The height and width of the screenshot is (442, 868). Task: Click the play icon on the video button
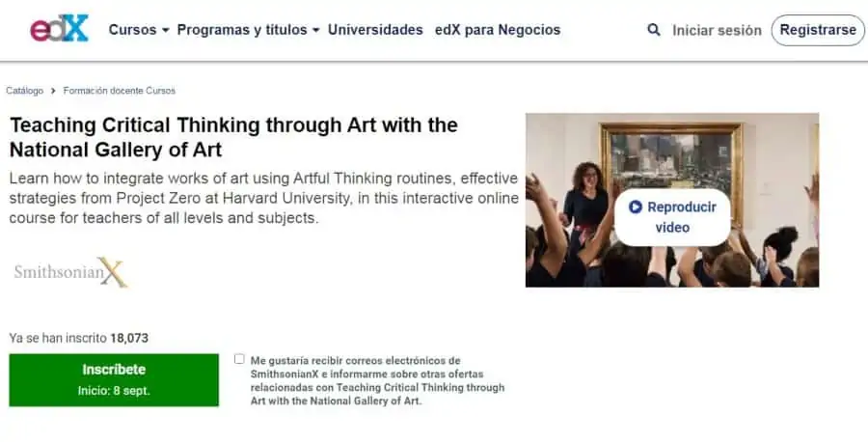635,207
